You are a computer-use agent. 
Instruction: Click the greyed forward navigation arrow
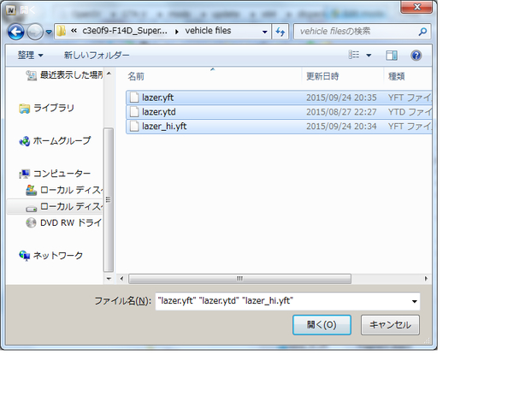point(35,32)
